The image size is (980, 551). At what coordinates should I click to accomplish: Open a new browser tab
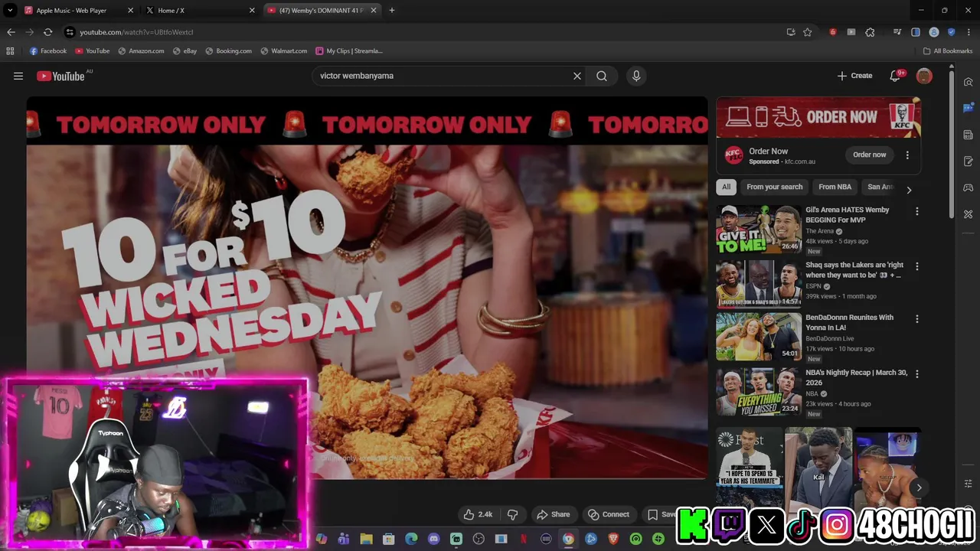click(392, 11)
